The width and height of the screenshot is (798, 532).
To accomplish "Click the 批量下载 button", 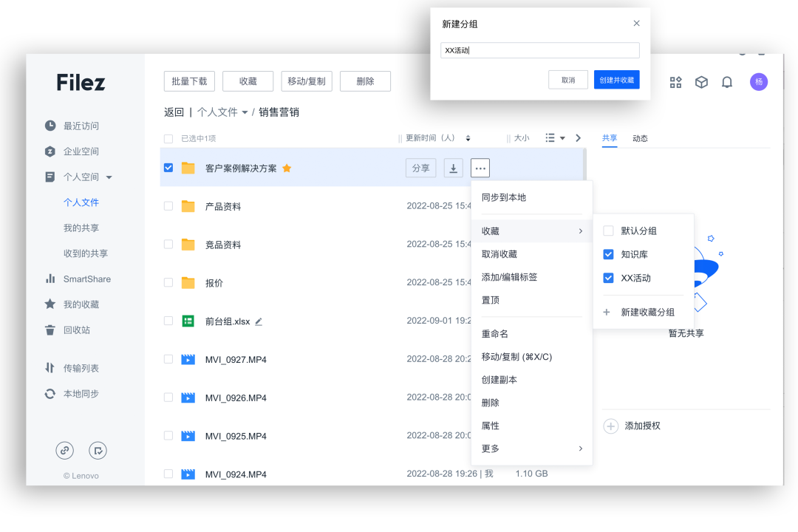I will tap(189, 81).
